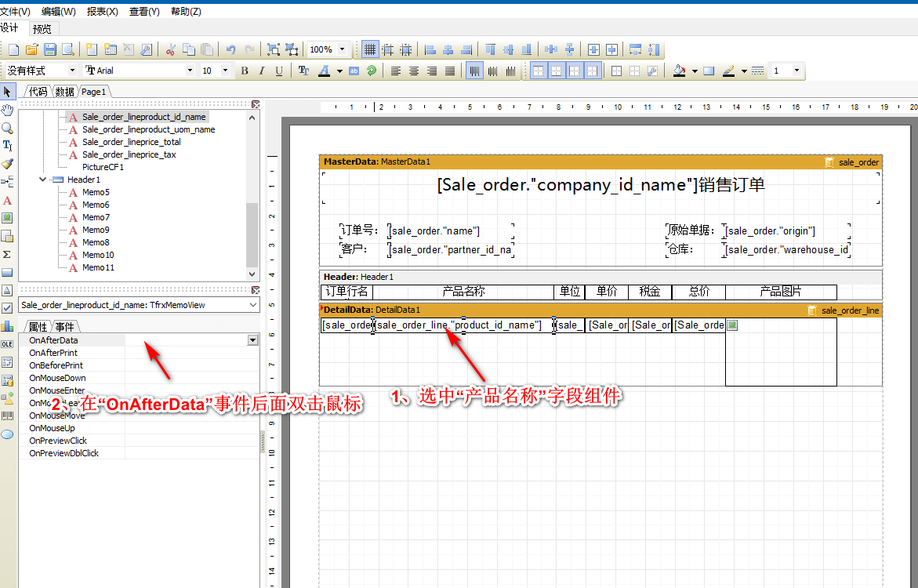Viewport: 918px width, 588px height.
Task: Select the Zoom magnifier tool
Action: click(x=7, y=128)
